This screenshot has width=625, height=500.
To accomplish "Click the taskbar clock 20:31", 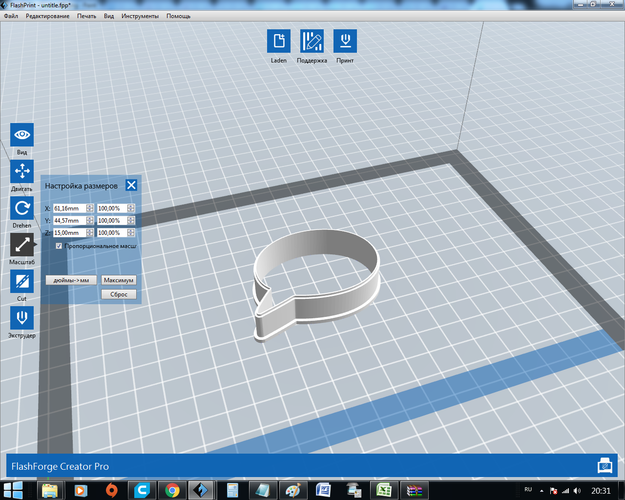I will (x=600, y=491).
